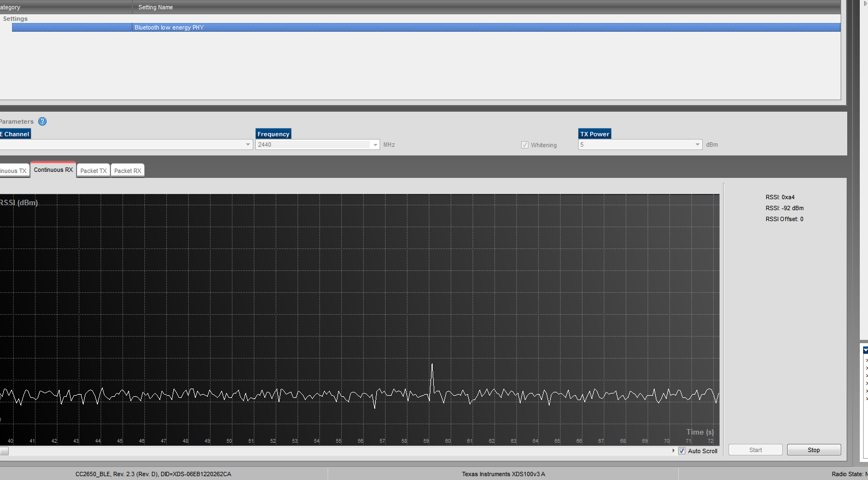Select the Bluetooth low energy PHY row
868x480 pixels.
(426, 27)
